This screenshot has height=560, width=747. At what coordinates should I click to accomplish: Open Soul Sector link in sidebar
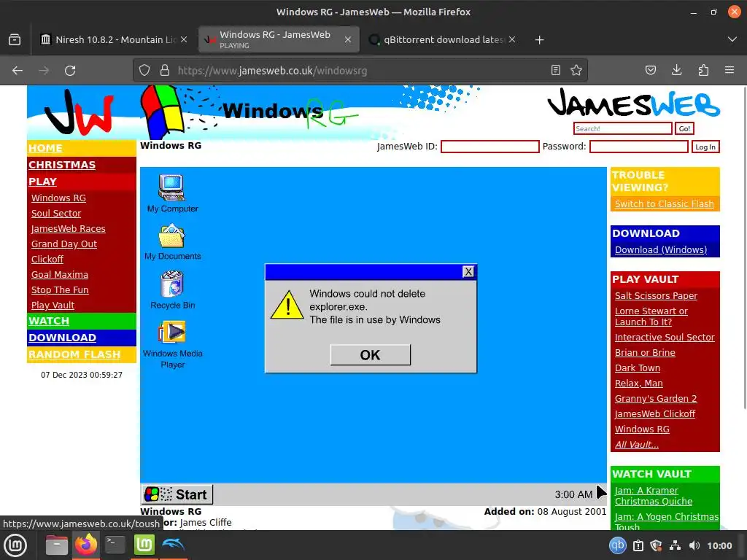[x=56, y=214]
